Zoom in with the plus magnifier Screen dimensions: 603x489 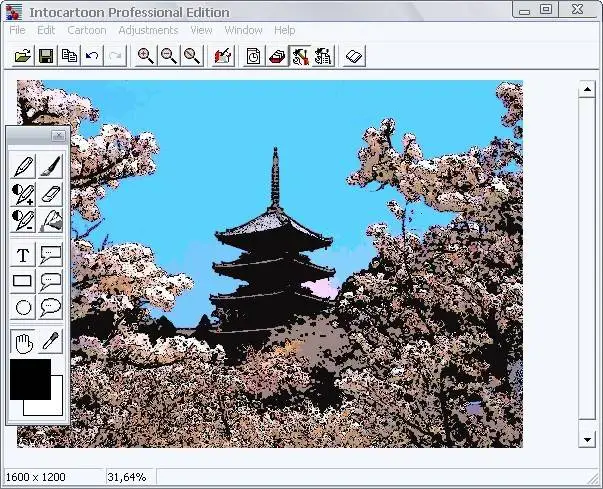point(146,56)
